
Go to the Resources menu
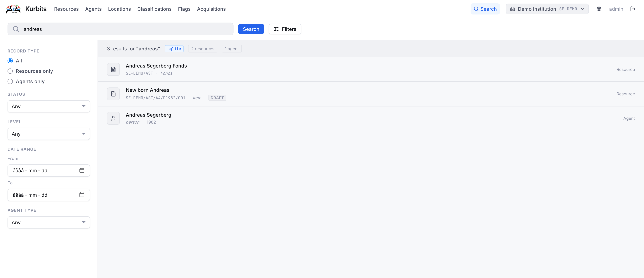coord(66,9)
